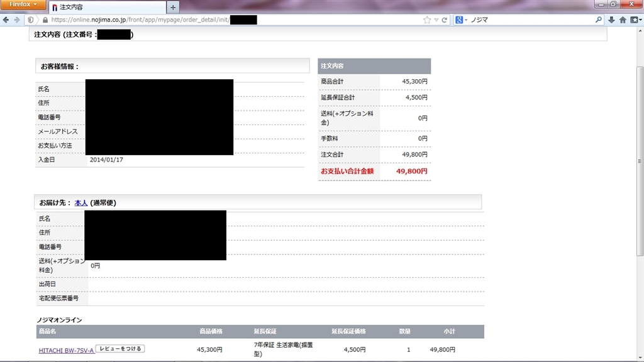This screenshot has height=362, width=644.
Task: Go forward with the forward arrow
Action: pyautogui.click(x=17, y=19)
